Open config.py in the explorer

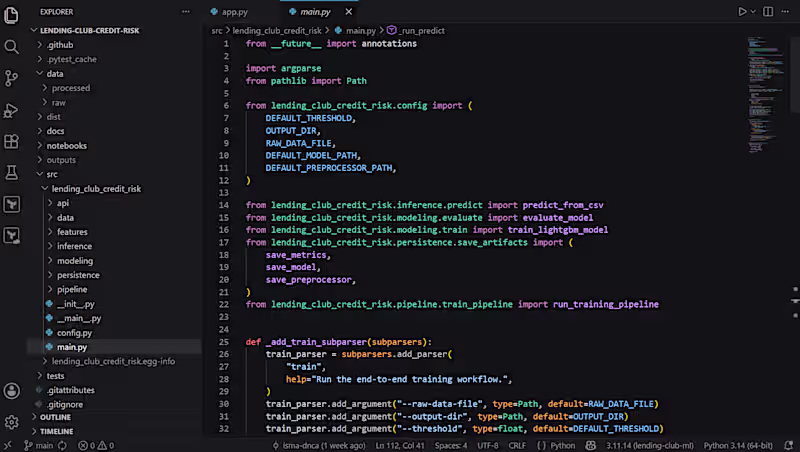pyautogui.click(x=74, y=333)
